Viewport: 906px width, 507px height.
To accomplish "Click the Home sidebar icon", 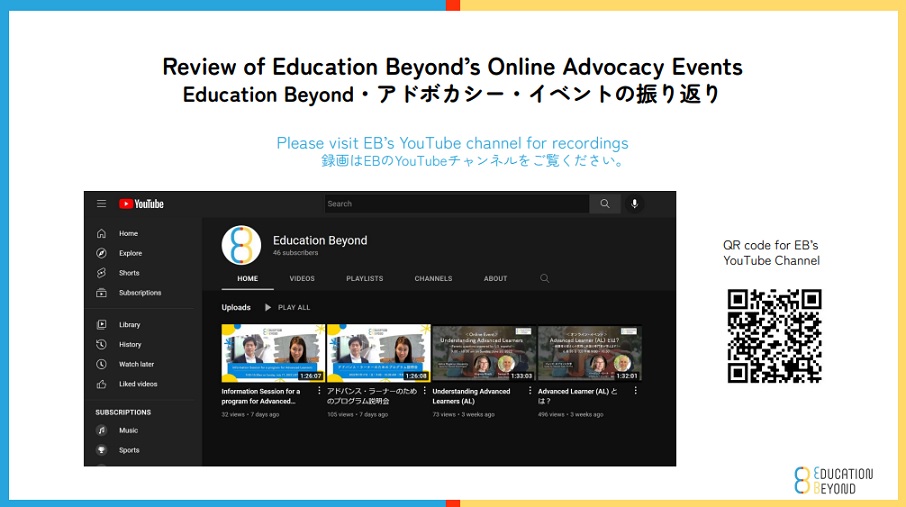I will click(101, 234).
